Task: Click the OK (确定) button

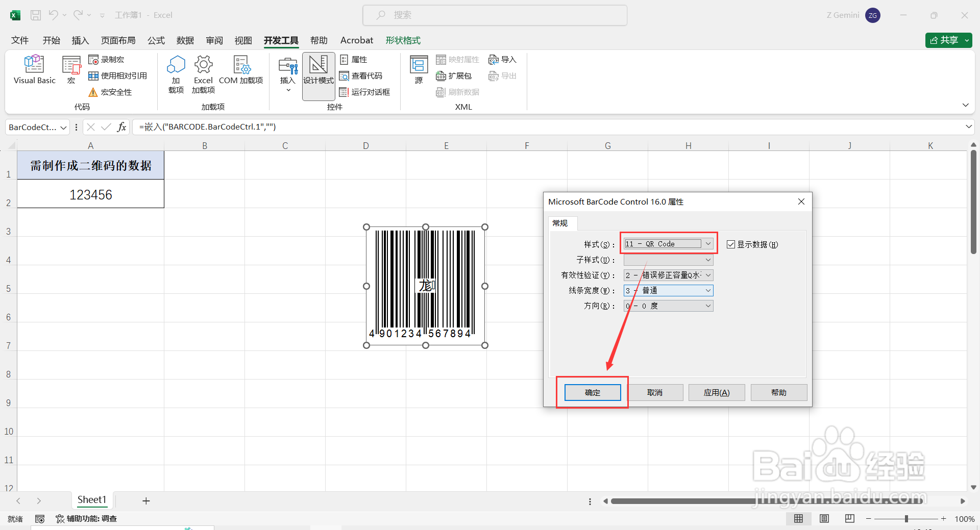Action: [x=593, y=393]
